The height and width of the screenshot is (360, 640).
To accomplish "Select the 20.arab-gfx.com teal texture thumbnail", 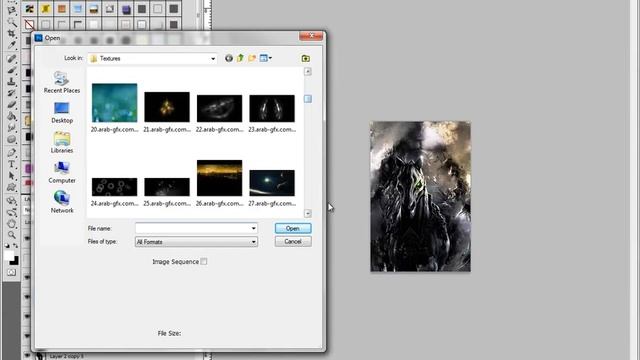I will coord(114,103).
